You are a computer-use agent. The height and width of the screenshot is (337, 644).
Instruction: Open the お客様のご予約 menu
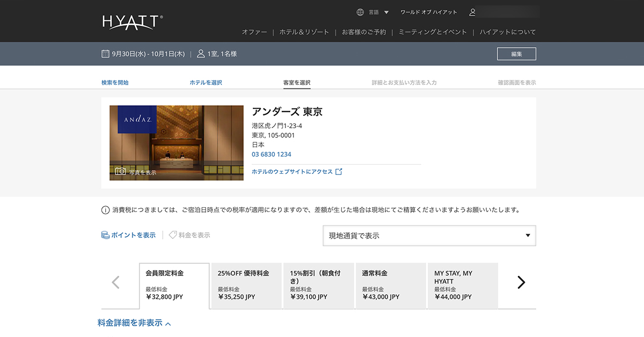click(x=364, y=32)
